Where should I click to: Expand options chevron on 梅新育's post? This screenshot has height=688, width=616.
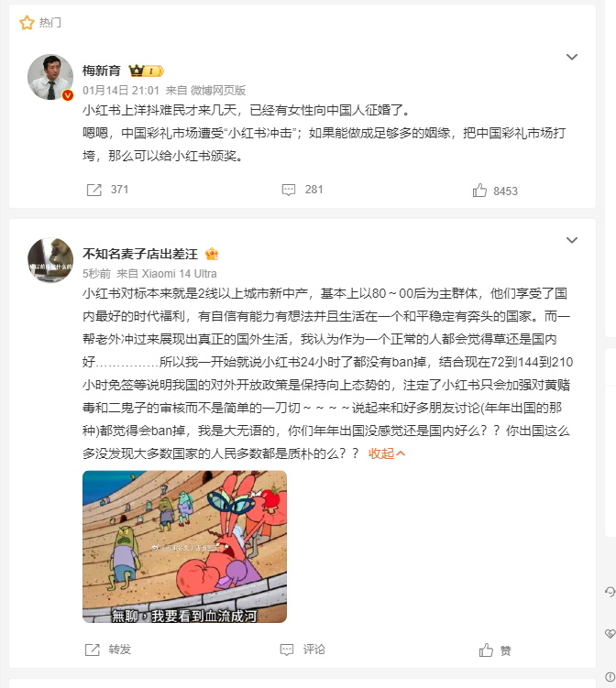572,57
